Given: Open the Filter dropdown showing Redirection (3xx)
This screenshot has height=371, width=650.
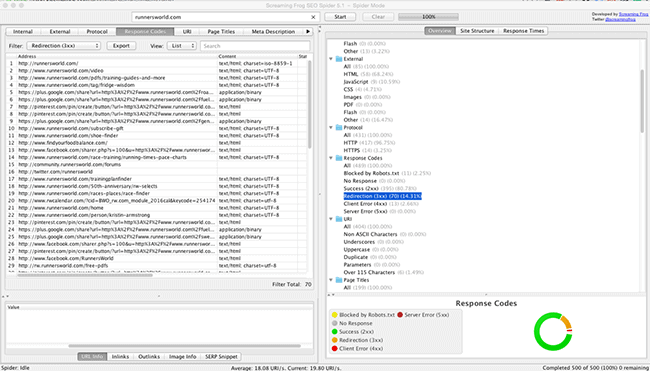Looking at the screenshot, I should tap(64, 46).
